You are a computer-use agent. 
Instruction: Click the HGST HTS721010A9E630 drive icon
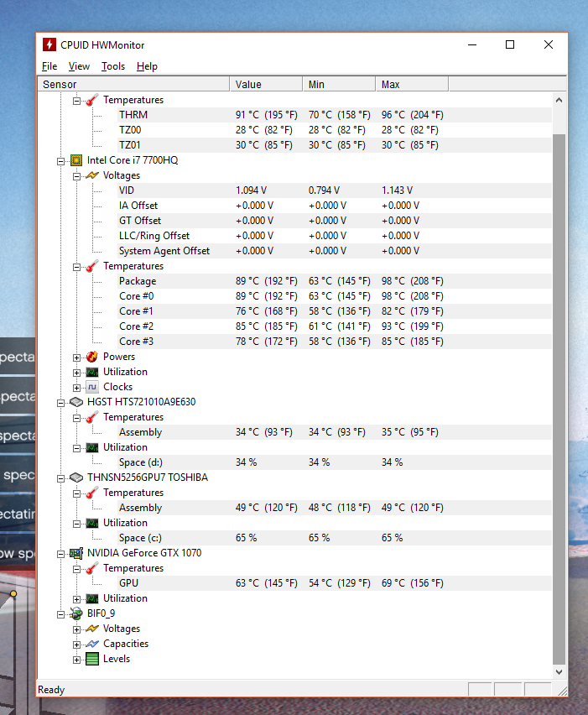pos(76,402)
